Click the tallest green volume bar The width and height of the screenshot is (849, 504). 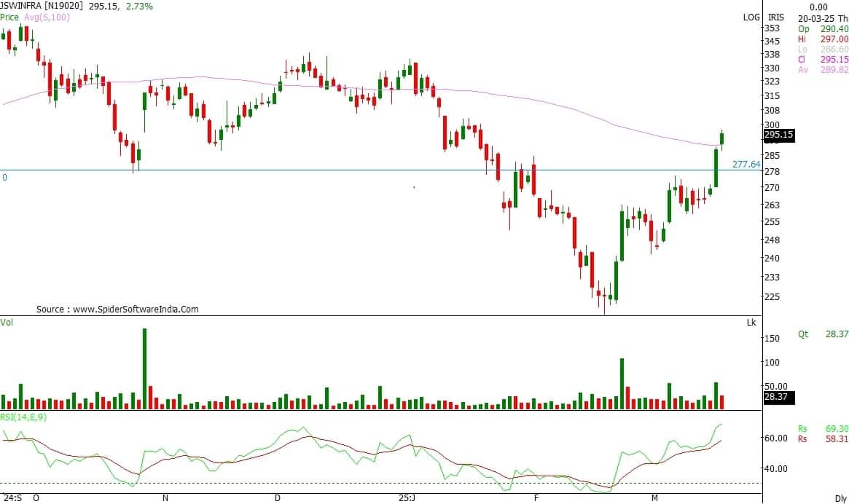pyautogui.click(x=144, y=368)
